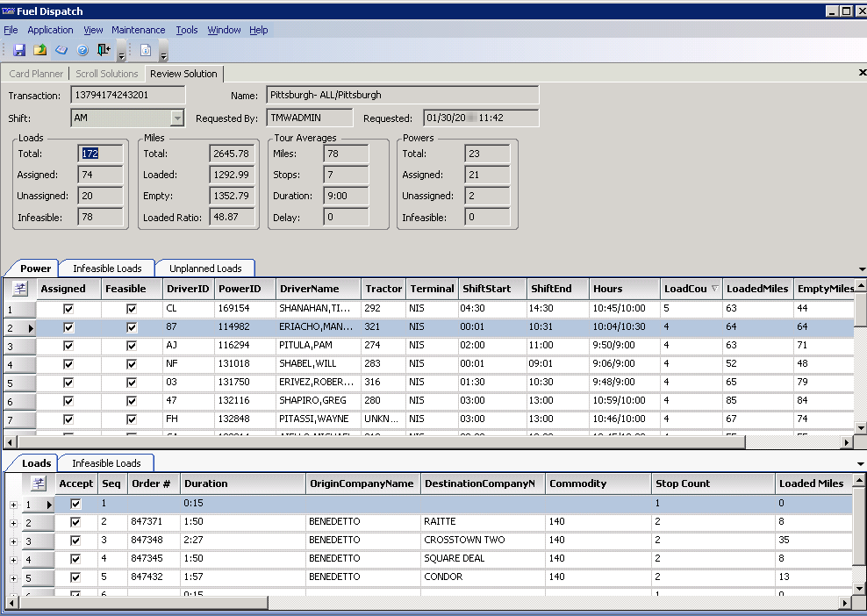Click the open folder toolbar icon

[x=40, y=50]
